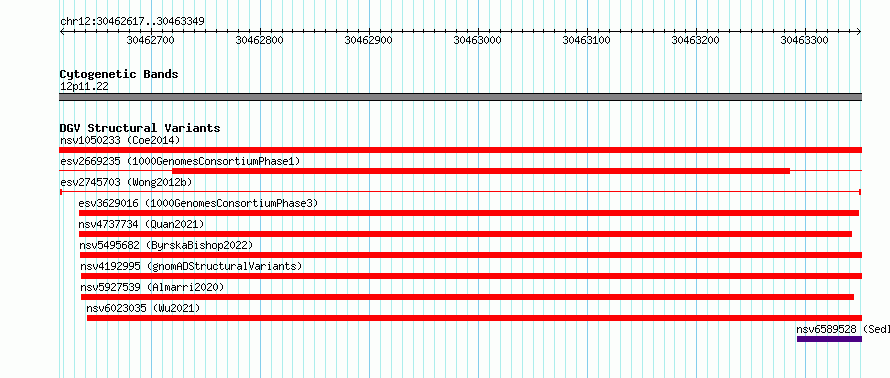
Task: Open the Cytogenetic Bands track title
Action: [x=119, y=74]
